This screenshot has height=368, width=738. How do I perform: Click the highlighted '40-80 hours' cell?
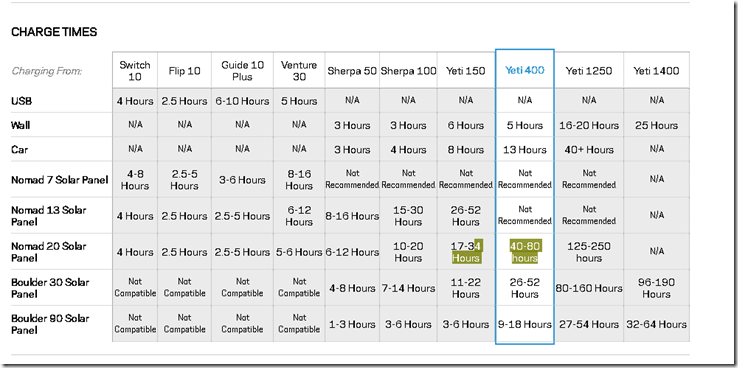[525, 252]
